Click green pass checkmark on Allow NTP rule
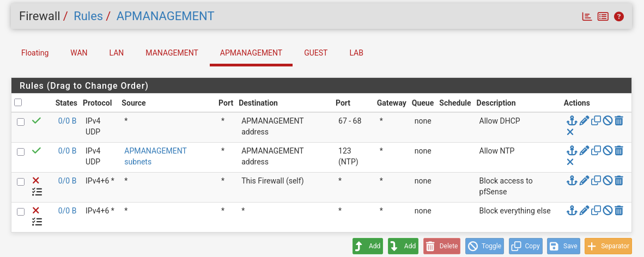 pos(37,151)
